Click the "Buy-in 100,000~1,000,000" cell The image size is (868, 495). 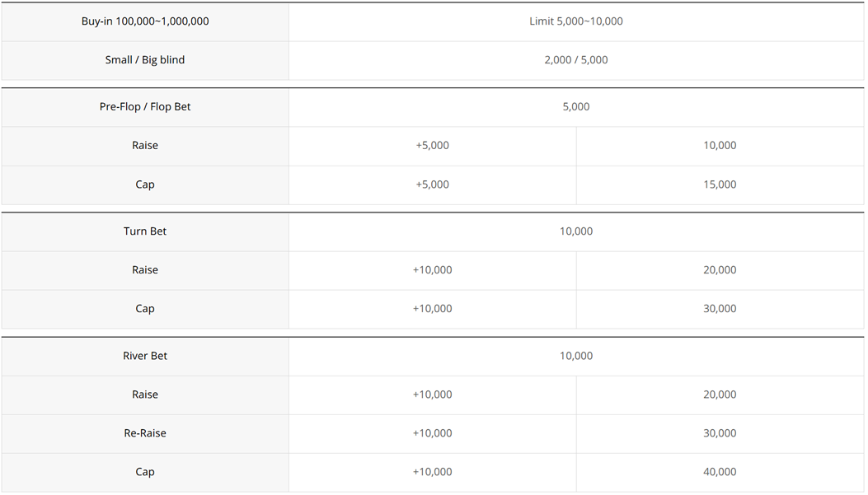145,21
